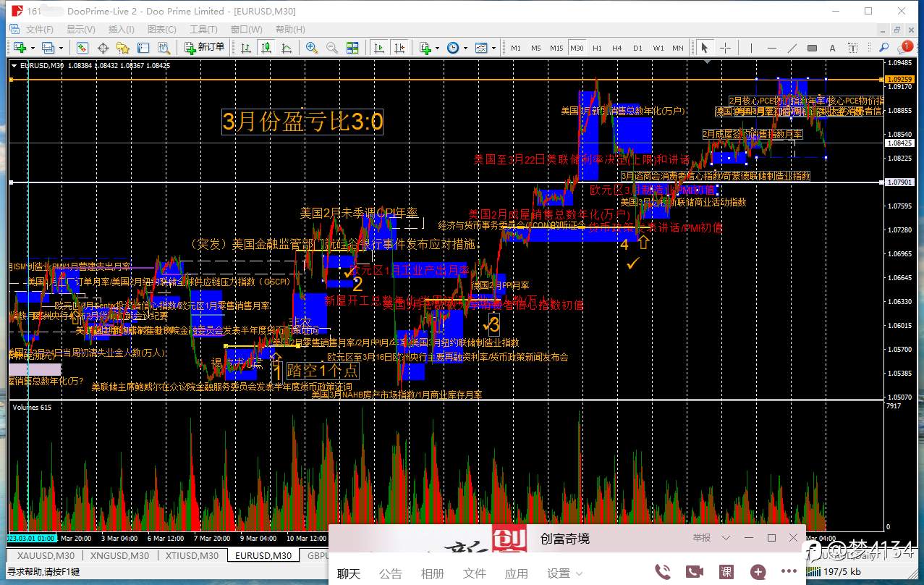Open the notifications chat icon with badge
Screen dimensions: 924x585
tap(906, 47)
